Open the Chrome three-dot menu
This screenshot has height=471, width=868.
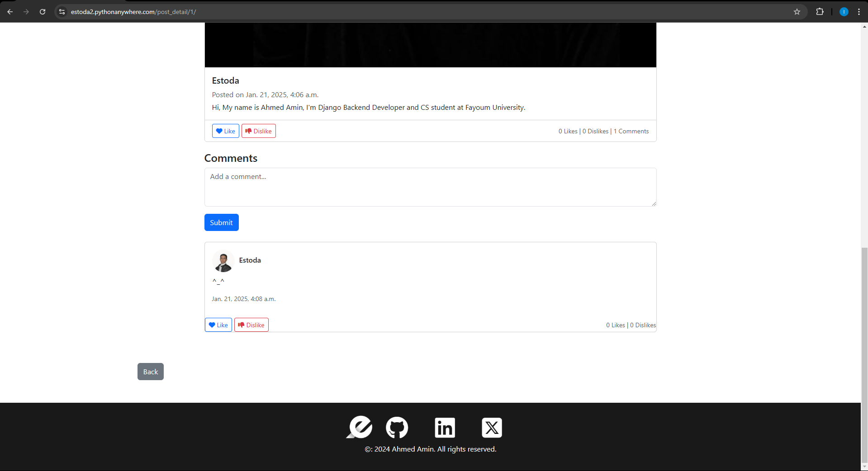click(x=859, y=12)
